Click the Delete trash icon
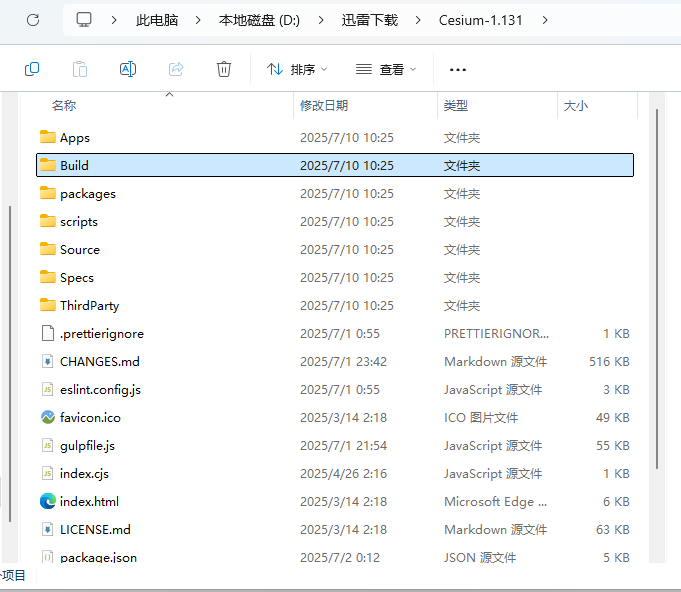Viewport: 681px width, 592px height. click(224, 69)
